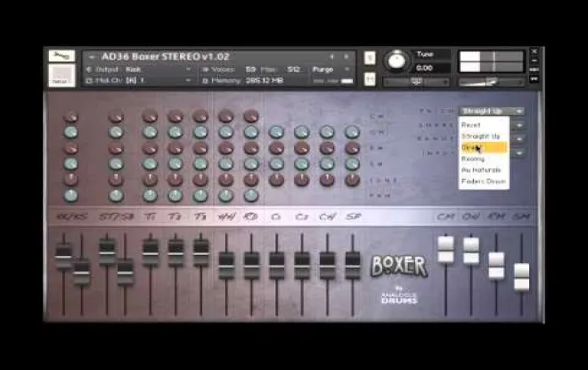588x370 pixels.
Task: Click the C1 TONE knob
Action: click(276, 180)
